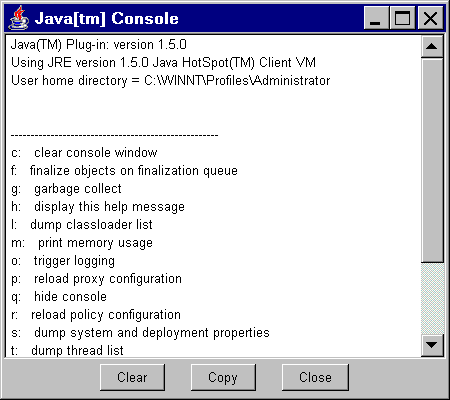Screen dimensions: 450x400
Task: Click the 'User home directory' line
Action: point(170,81)
